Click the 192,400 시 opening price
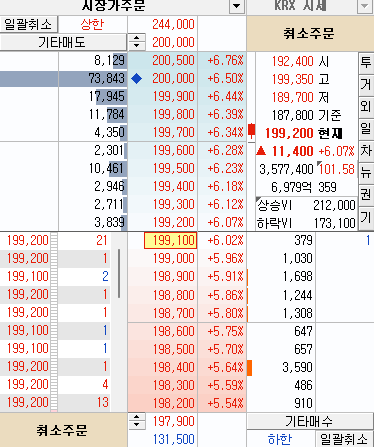Screen dimensions: 374x447 [x=293, y=61]
